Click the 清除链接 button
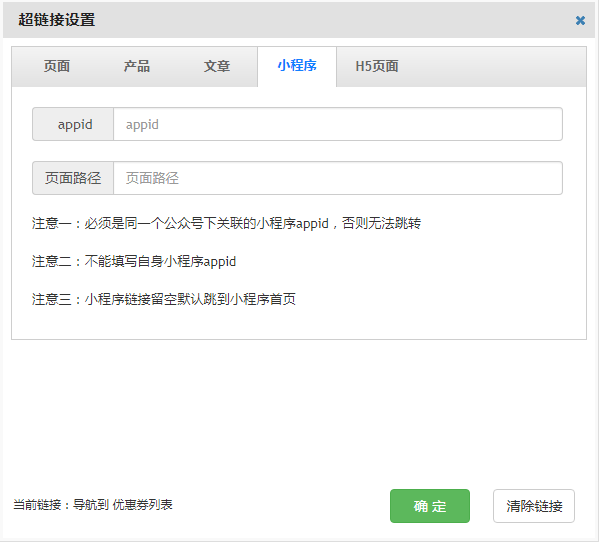 click(x=534, y=506)
